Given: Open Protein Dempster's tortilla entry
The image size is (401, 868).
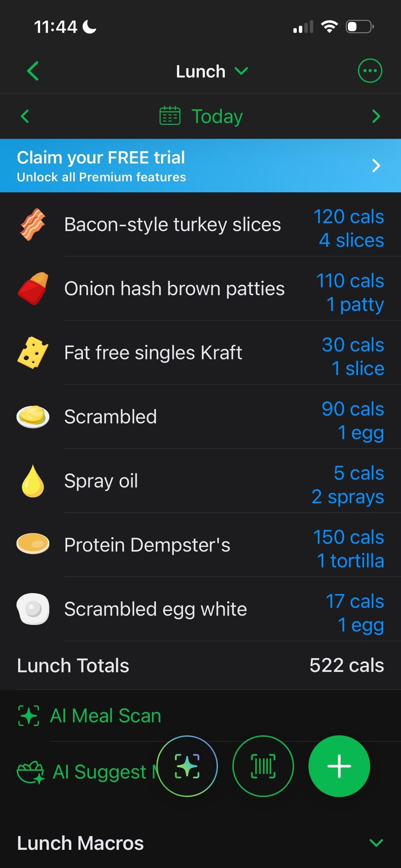Looking at the screenshot, I should (147, 545).
